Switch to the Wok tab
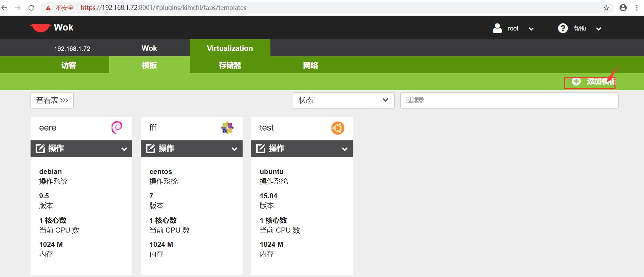Viewport: 644px width, 277px height. pyautogui.click(x=149, y=48)
